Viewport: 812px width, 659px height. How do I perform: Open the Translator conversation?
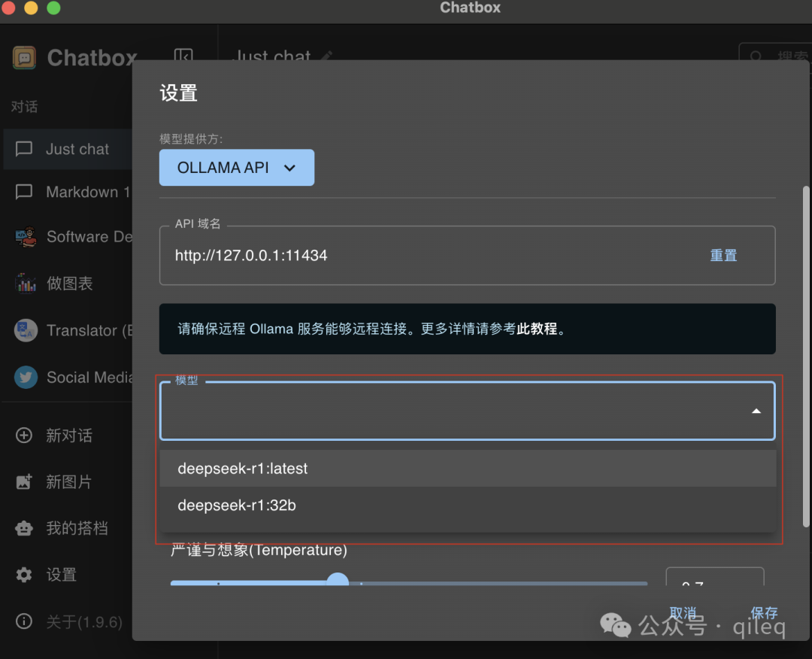68,330
